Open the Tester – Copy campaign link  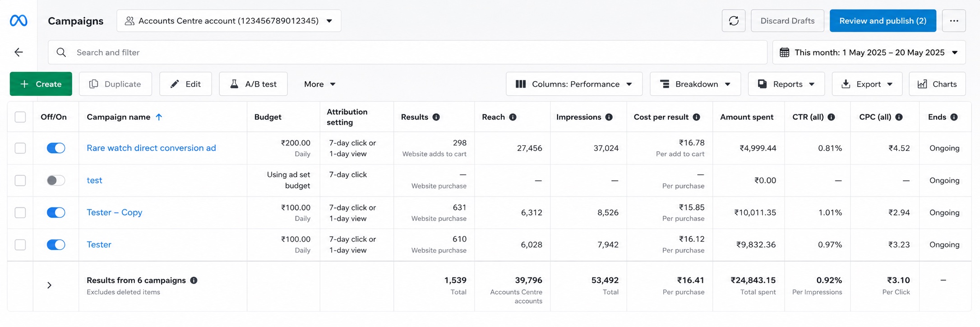[x=114, y=212]
